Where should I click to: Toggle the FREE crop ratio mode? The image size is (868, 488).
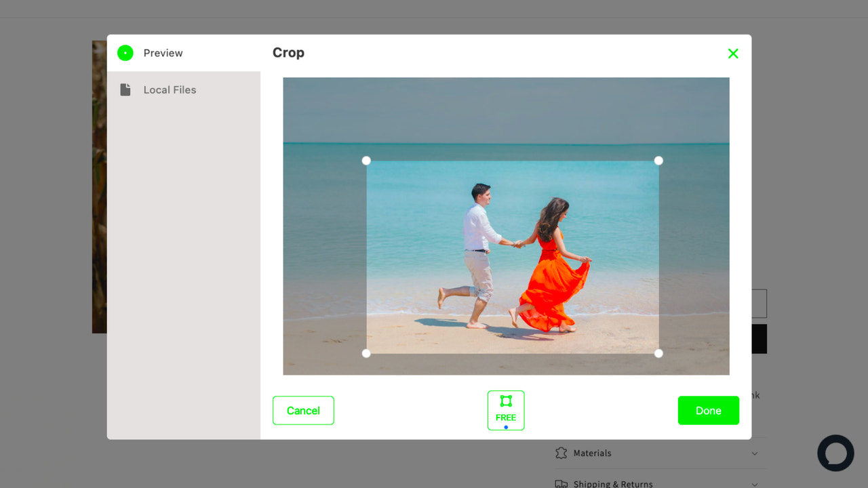(506, 410)
